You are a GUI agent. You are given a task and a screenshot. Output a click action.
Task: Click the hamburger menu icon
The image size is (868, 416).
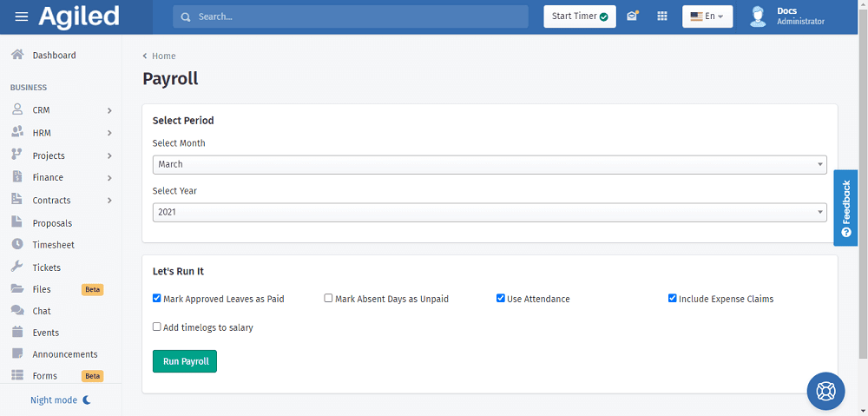[22, 17]
